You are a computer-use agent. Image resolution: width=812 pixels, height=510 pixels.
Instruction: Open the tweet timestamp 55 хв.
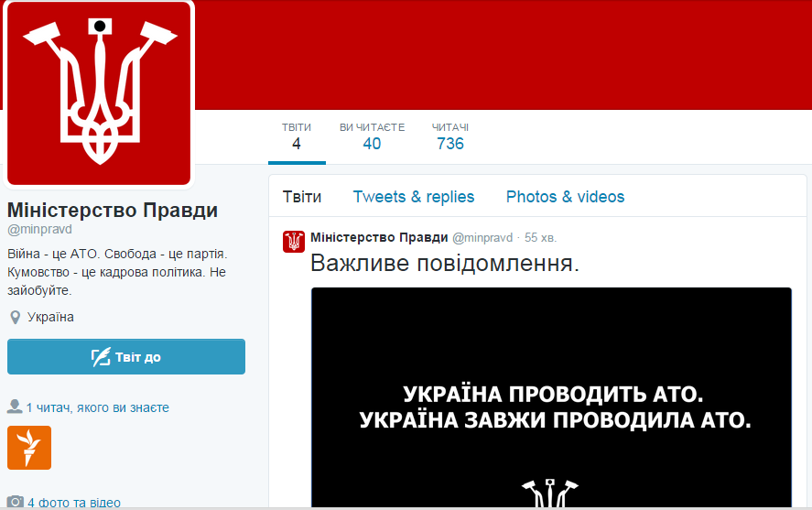pyautogui.click(x=540, y=238)
